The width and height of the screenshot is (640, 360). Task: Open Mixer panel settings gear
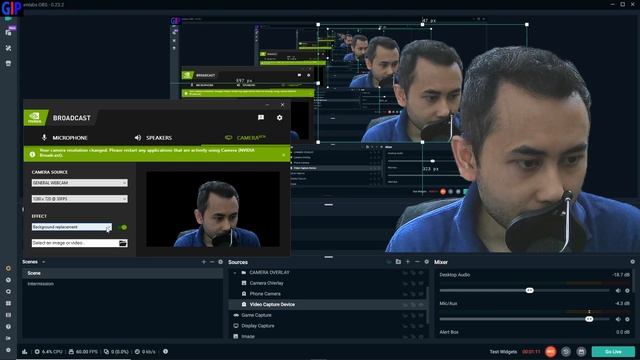(x=633, y=262)
